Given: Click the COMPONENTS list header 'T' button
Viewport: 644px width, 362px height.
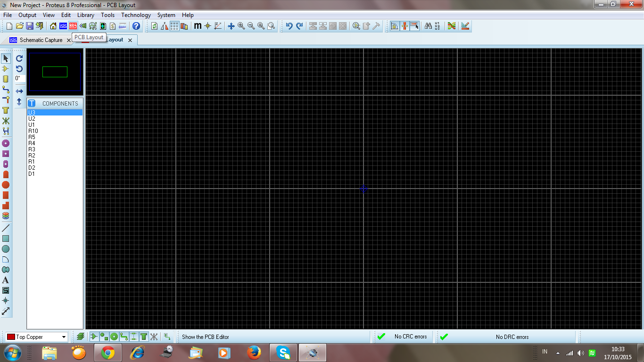Looking at the screenshot, I should (x=32, y=103).
